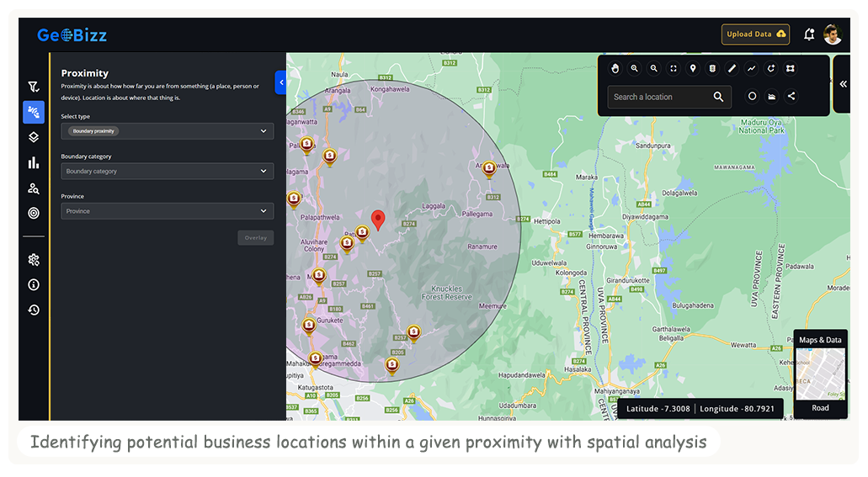Click the Laggala label on map
The height and width of the screenshot is (477, 868).
click(434, 206)
